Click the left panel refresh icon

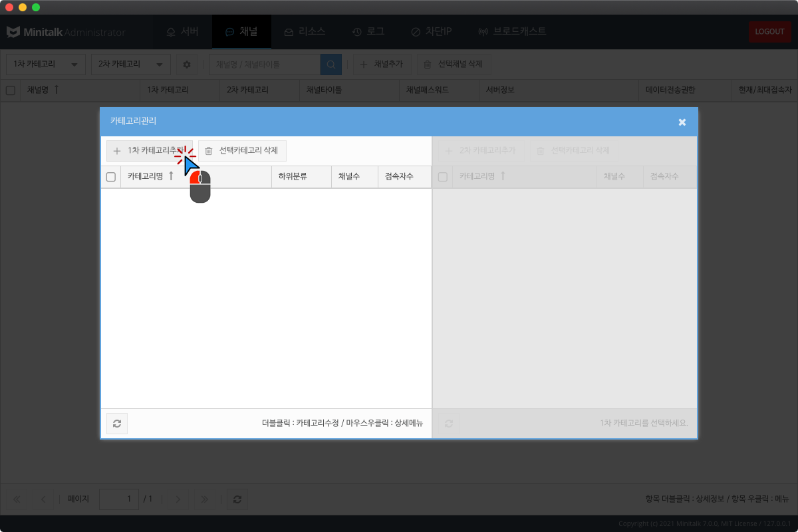coord(117,424)
